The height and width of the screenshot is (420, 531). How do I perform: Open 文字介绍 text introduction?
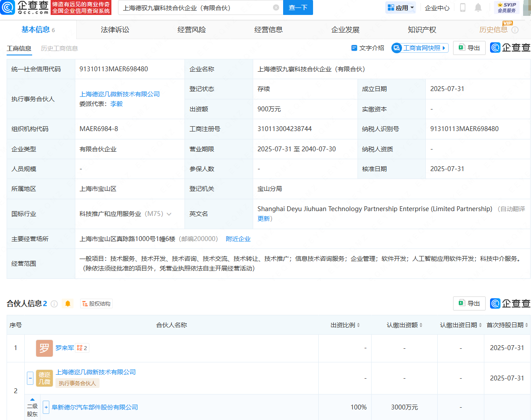pos(368,48)
